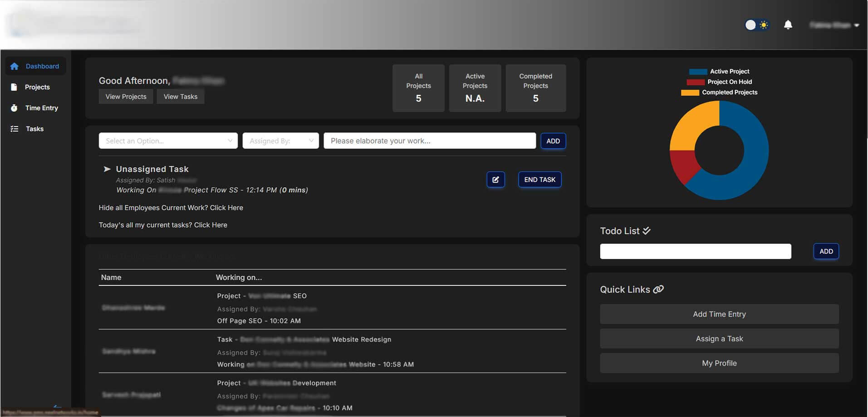This screenshot has height=417, width=868.
Task: Click the END TASK button
Action: click(540, 179)
